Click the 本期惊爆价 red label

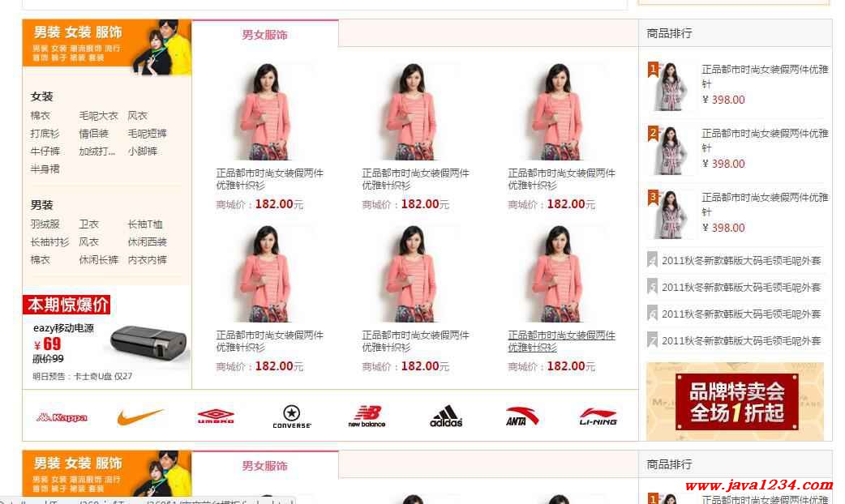[66, 305]
